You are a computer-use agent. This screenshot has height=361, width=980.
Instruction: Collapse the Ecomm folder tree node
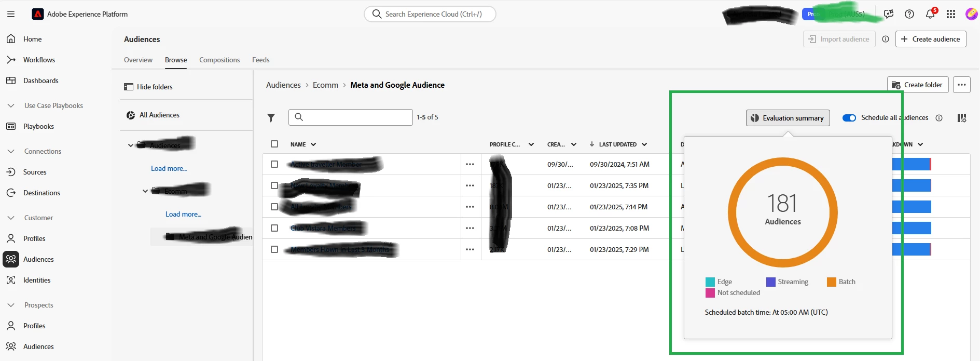click(x=145, y=191)
